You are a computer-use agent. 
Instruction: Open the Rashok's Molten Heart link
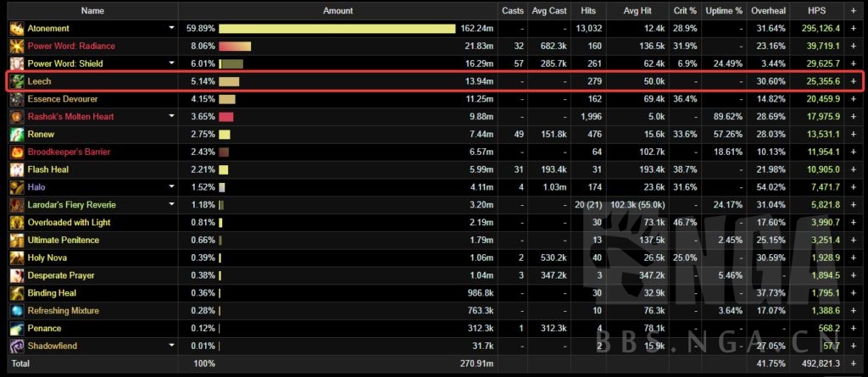point(70,117)
